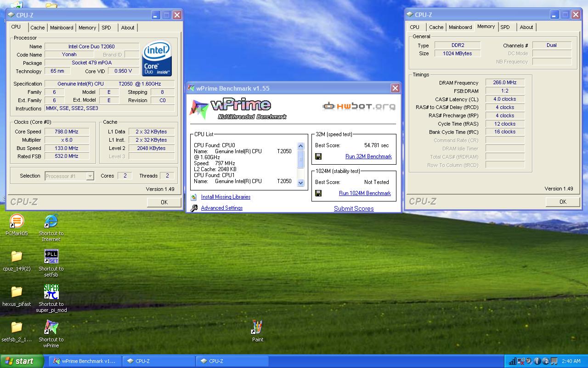Image resolution: width=588 pixels, height=368 pixels.
Task: Open the Windows Start menu
Action: [22, 361]
